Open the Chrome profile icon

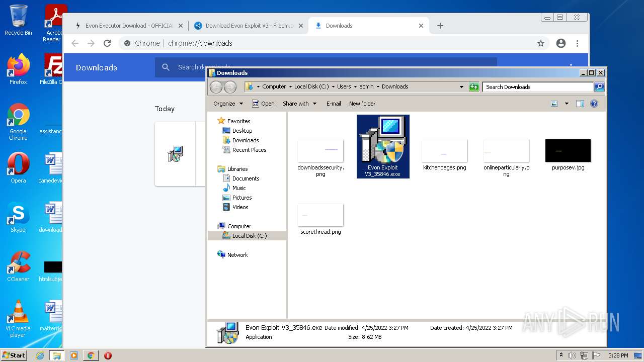(x=561, y=43)
